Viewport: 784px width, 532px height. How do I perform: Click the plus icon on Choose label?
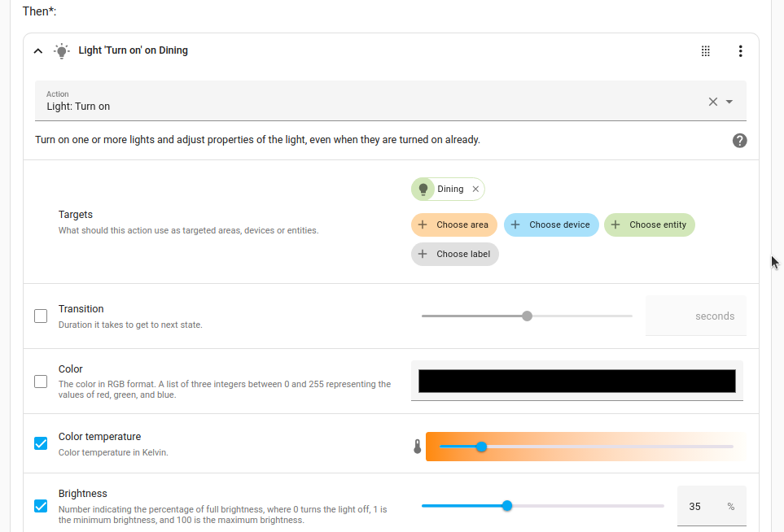[423, 254]
